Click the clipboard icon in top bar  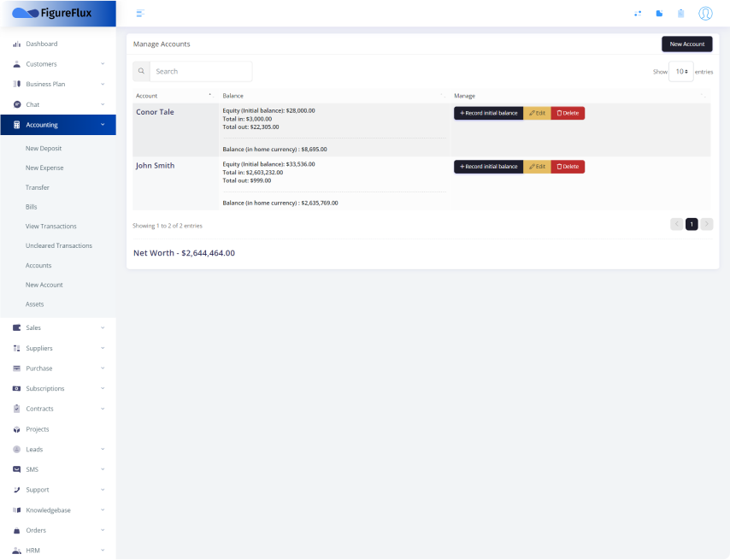coord(681,13)
